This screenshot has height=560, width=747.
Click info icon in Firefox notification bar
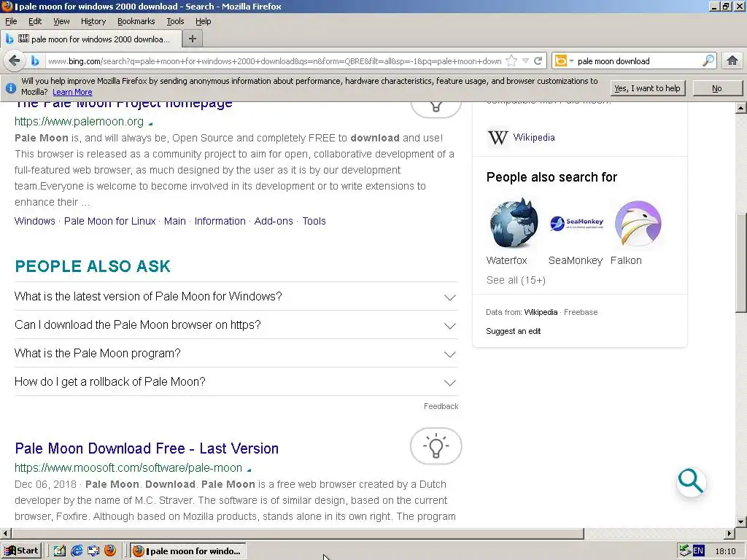10,87
